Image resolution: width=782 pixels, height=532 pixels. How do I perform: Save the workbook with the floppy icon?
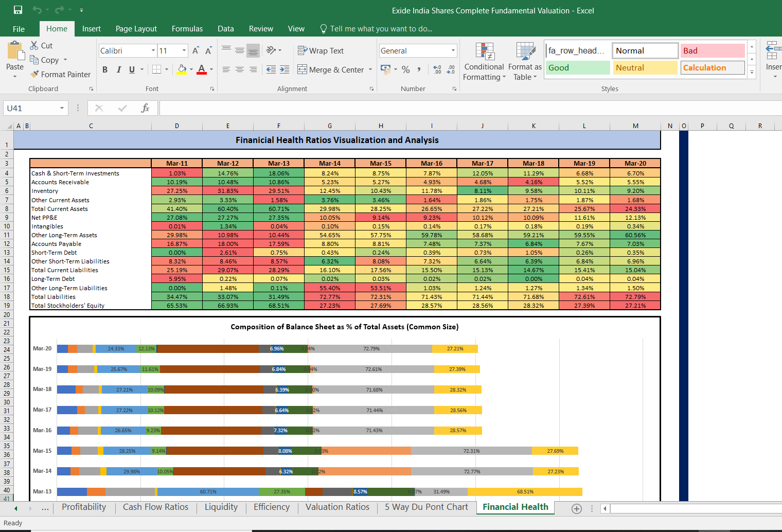click(18, 10)
